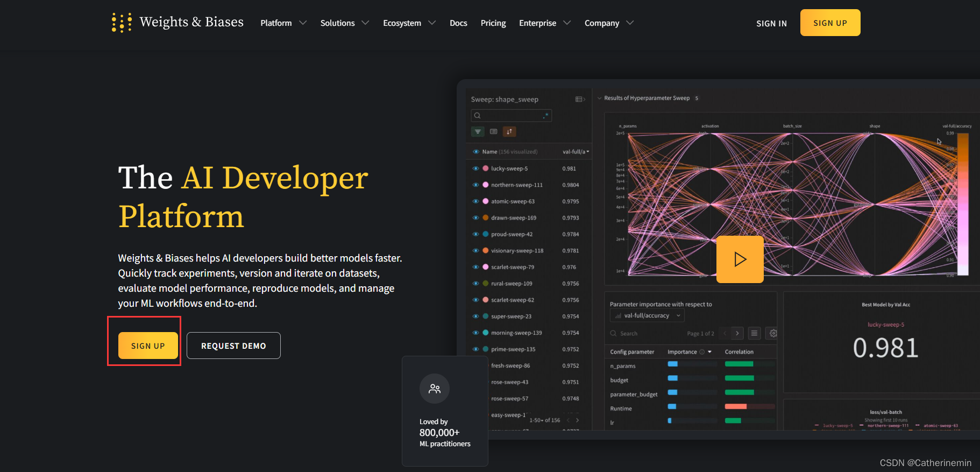This screenshot has width=980, height=472.
Task: Click the REQUEST DEMO button
Action: click(233, 346)
